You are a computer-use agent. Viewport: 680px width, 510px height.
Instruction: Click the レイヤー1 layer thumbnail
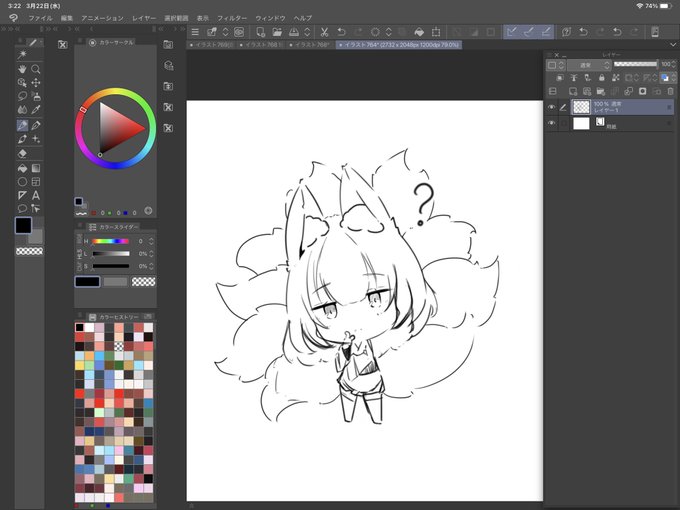pos(581,107)
